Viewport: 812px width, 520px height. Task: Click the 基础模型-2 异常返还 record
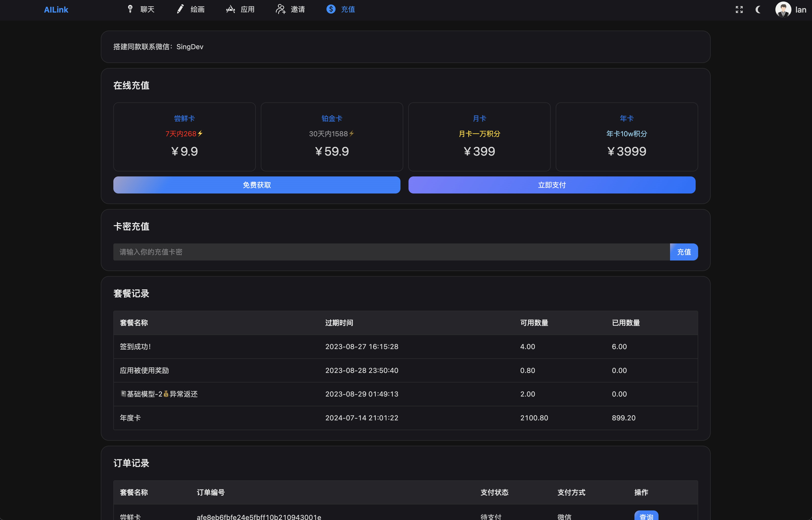click(x=159, y=394)
